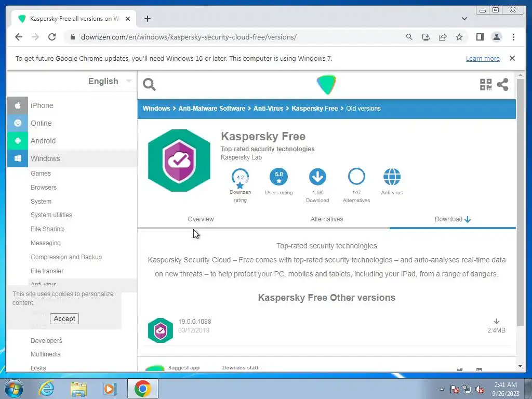This screenshot has height=399, width=532.
Task: Click Kaspersky Free breadcrumb link
Action: click(314, 109)
